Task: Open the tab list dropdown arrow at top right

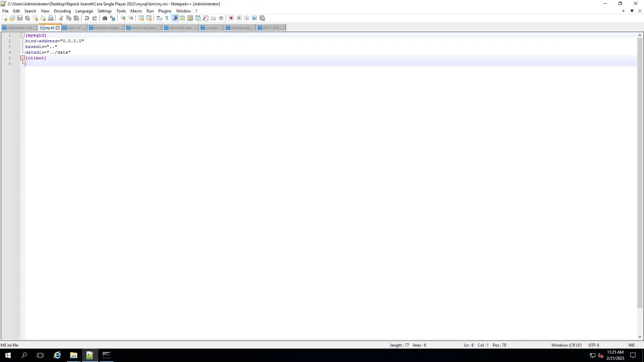Action: (632, 11)
